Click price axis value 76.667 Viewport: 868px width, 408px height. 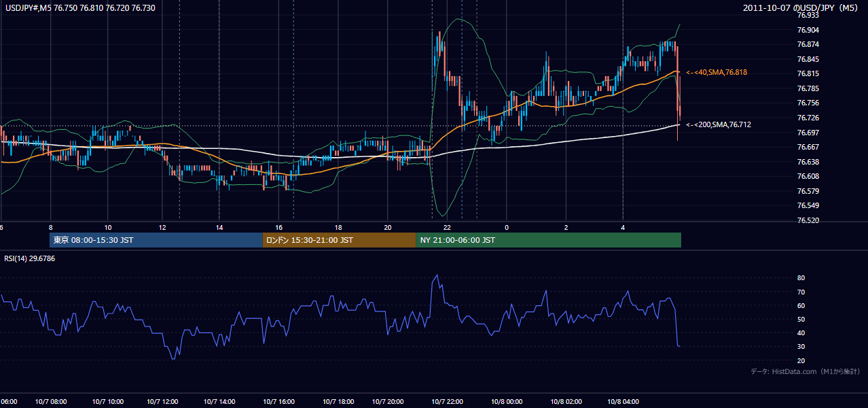(x=808, y=147)
